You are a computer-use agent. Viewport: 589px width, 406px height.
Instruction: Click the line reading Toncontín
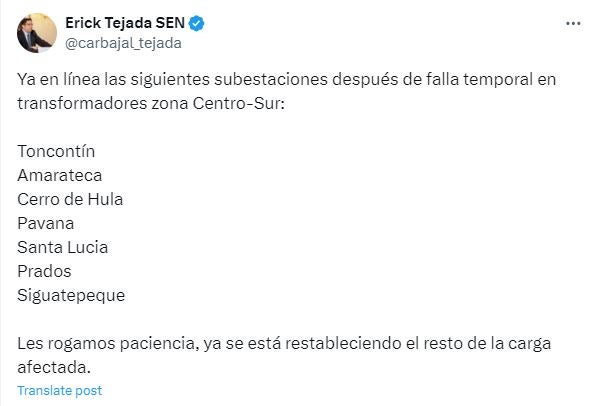[x=56, y=151]
